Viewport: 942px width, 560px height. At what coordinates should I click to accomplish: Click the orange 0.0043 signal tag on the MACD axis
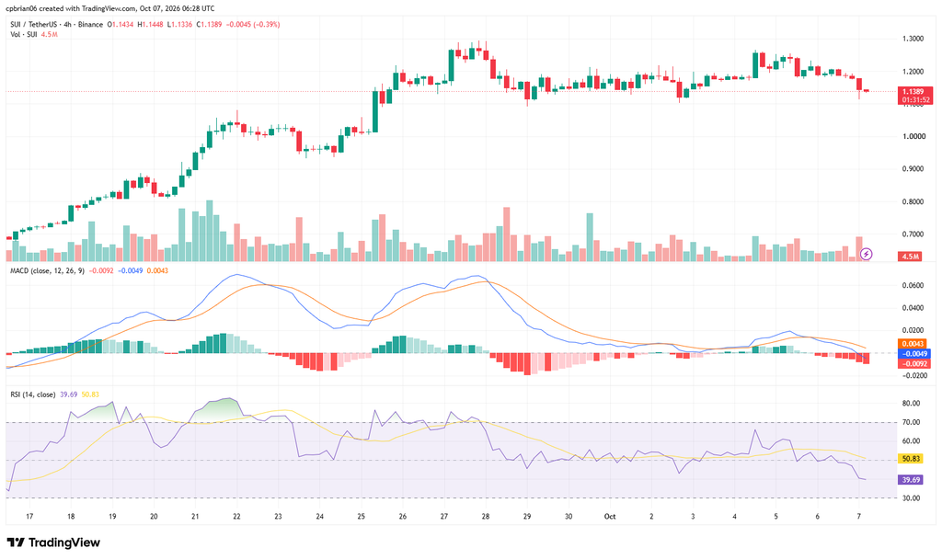pos(911,344)
